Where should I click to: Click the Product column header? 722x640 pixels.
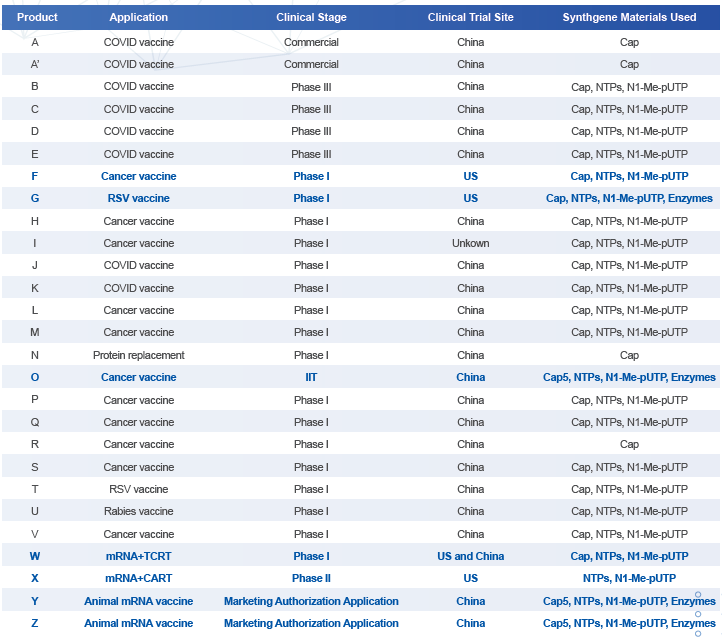pyautogui.click(x=37, y=17)
